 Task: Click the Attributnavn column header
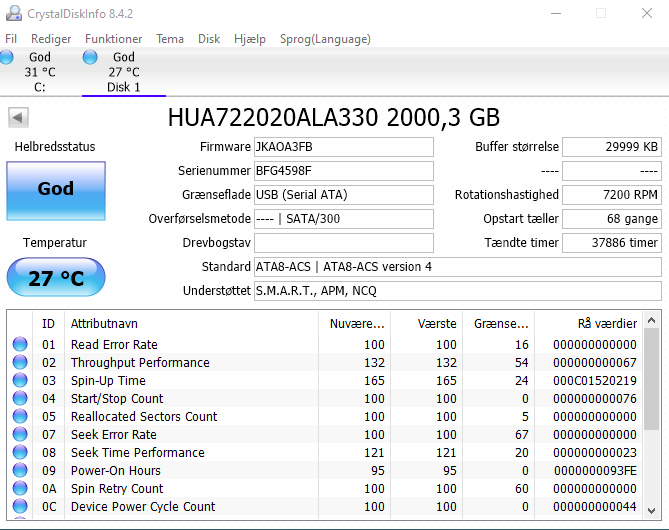click(x=192, y=323)
